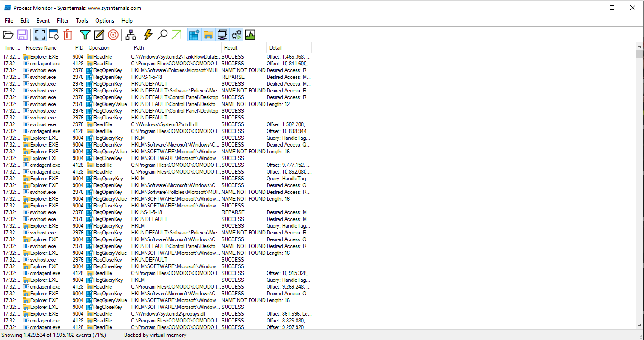644x340 pixels.
Task: Click detail "Offset: 8.826.880"
Action: [x=288, y=321]
